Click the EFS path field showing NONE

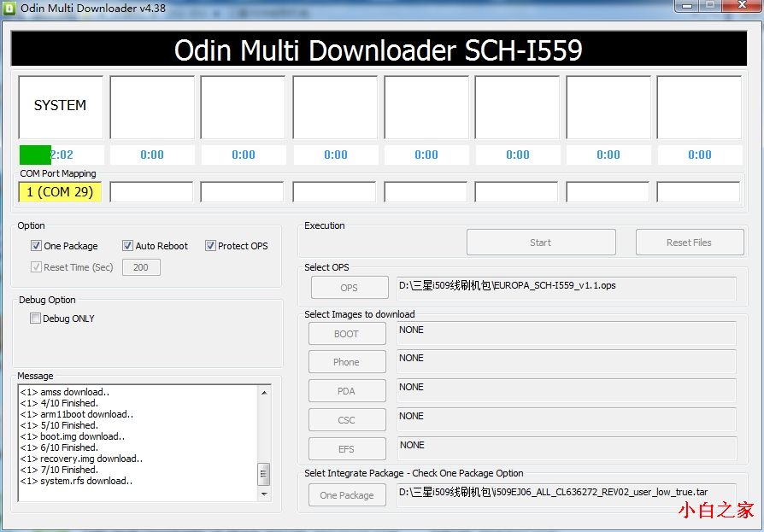567,449
